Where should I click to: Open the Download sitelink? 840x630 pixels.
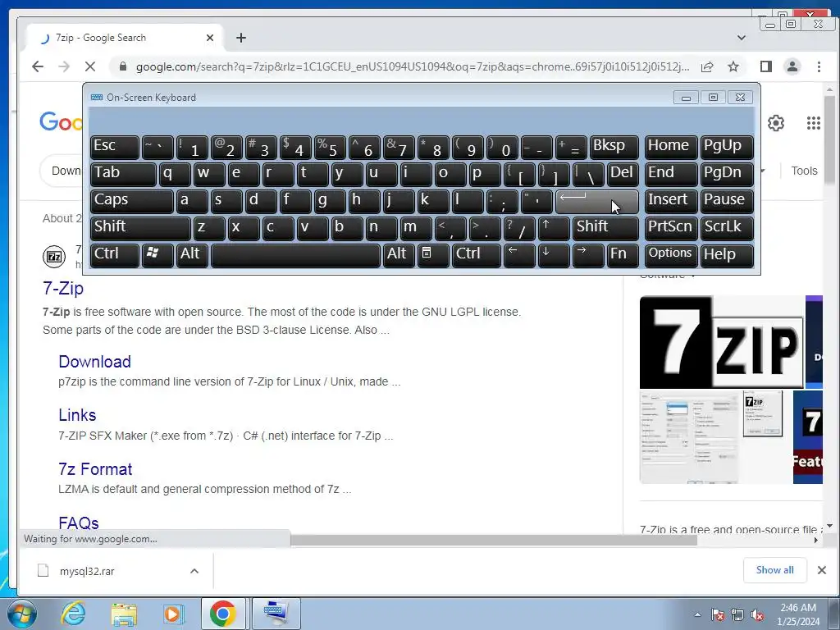95,362
